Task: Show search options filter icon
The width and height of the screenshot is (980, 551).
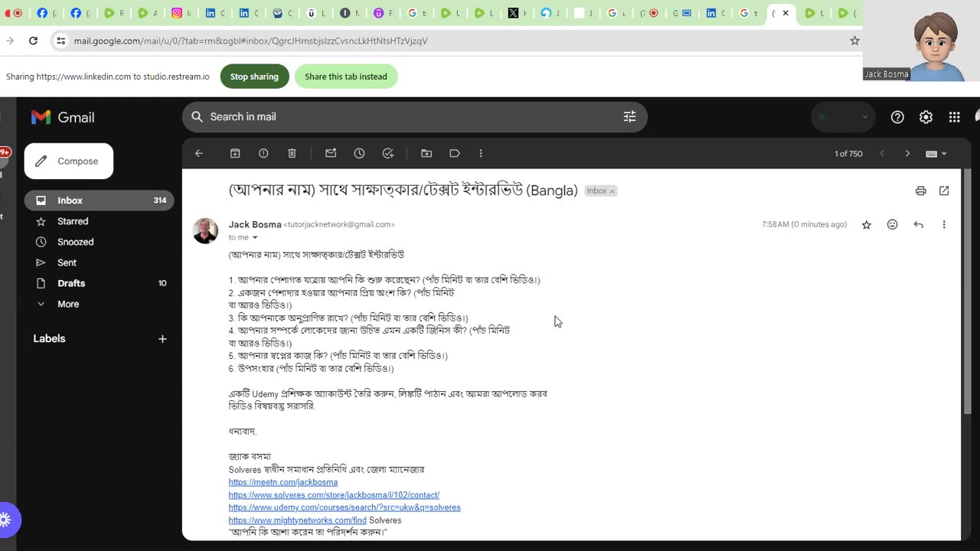Action: pyautogui.click(x=629, y=117)
